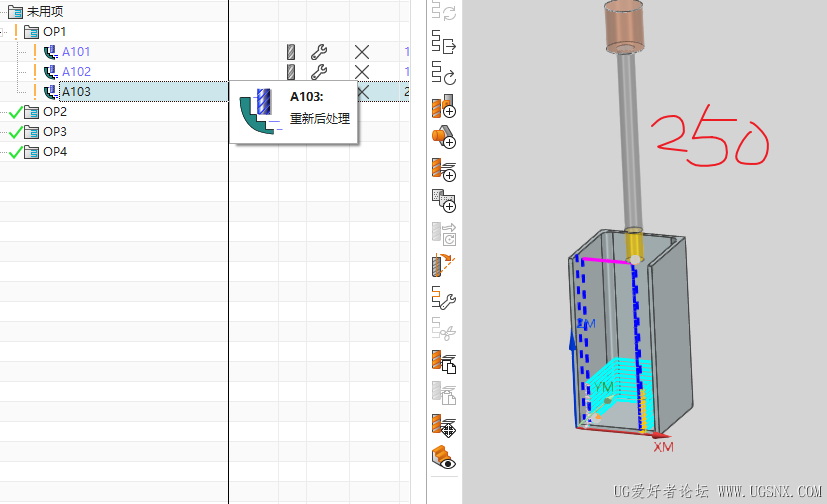Click the create tool icon in vertical toolbar
The image size is (827, 504).
[x=443, y=107]
